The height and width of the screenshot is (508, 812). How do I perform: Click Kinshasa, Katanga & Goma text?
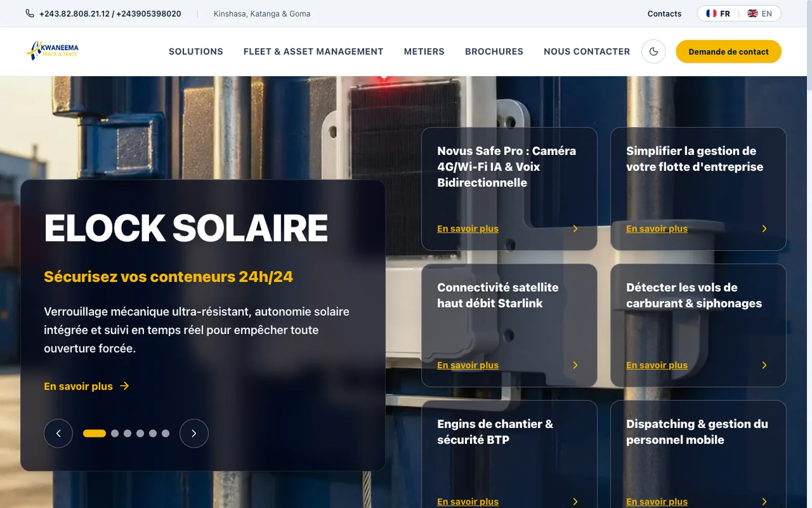(262, 14)
